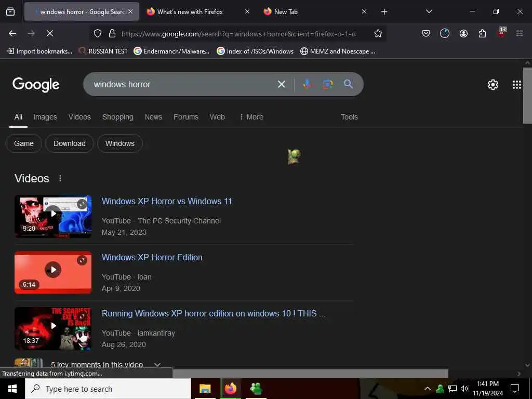The height and width of the screenshot is (399, 532).
Task: Select the Forums results tab
Action: pos(186,117)
